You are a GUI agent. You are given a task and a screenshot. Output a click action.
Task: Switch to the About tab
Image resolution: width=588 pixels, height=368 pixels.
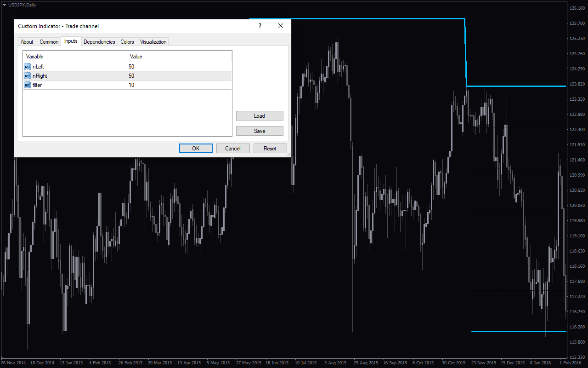[x=27, y=42]
